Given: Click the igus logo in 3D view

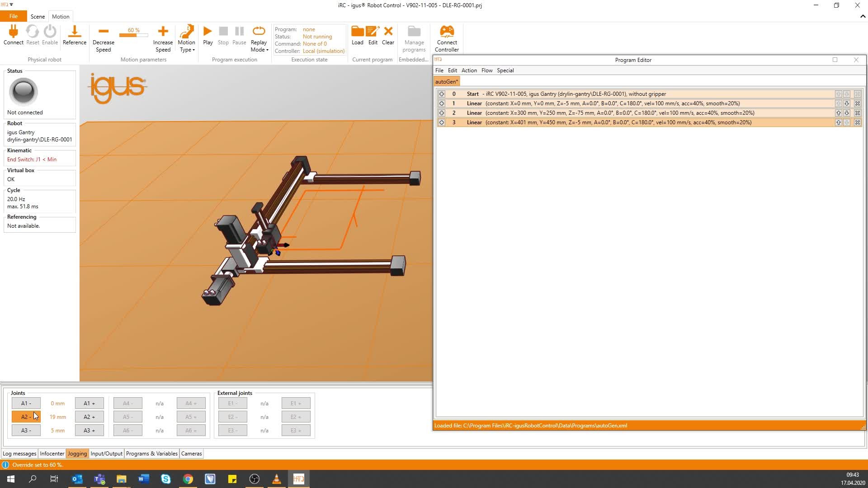Looking at the screenshot, I should coord(118,88).
